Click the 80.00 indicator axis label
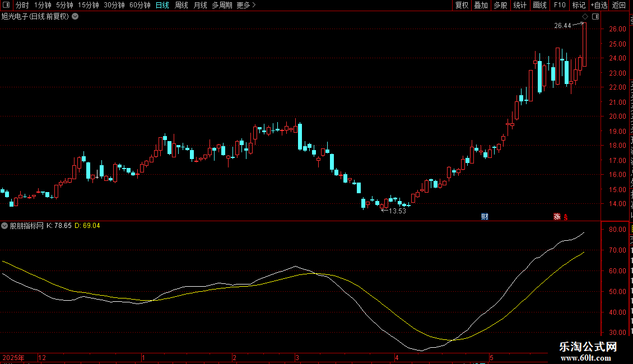The image size is (633, 364). [618, 230]
